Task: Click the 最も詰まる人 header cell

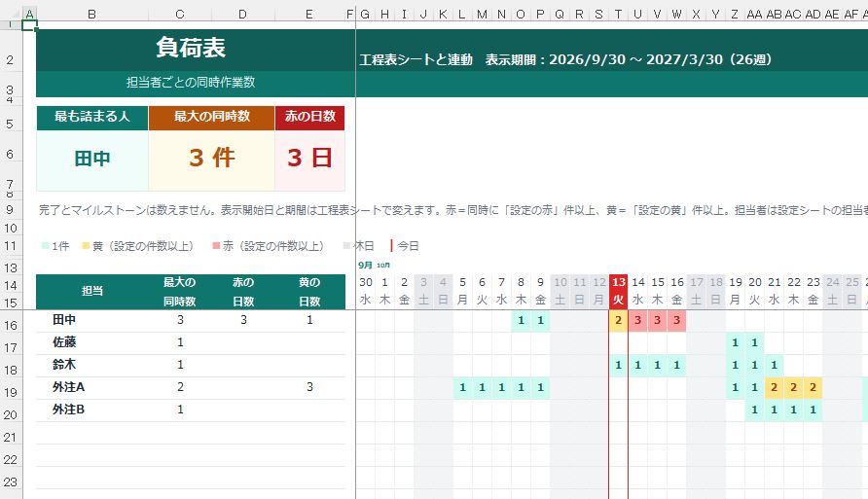Action: [91, 118]
